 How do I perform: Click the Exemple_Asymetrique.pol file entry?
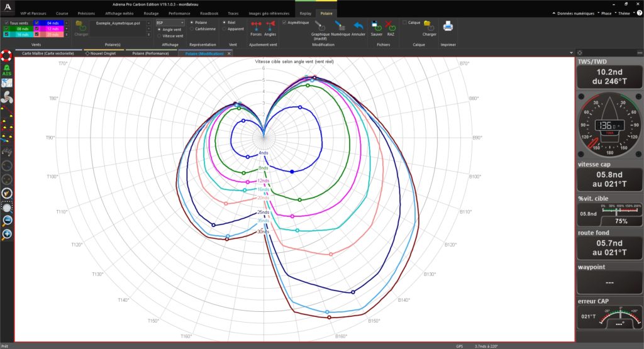(118, 23)
